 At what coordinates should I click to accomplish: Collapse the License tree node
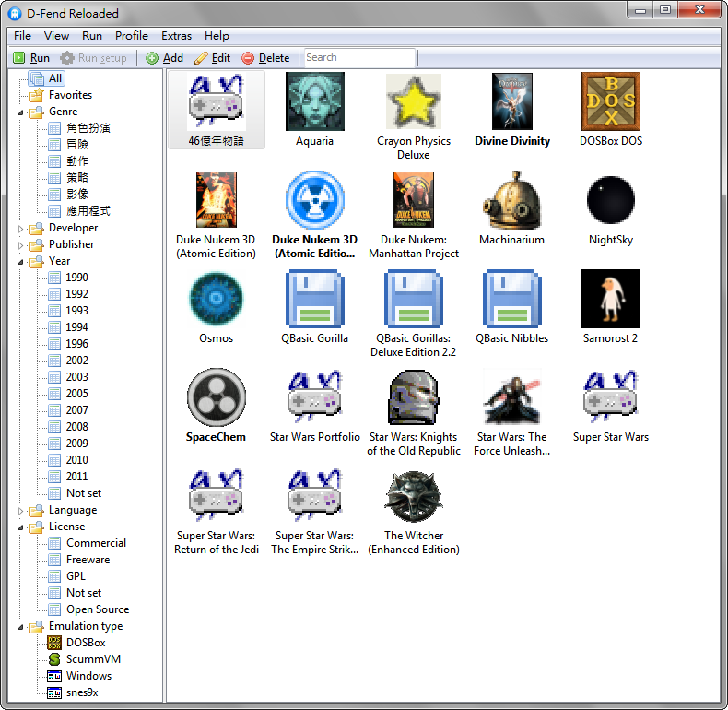[x=20, y=527]
